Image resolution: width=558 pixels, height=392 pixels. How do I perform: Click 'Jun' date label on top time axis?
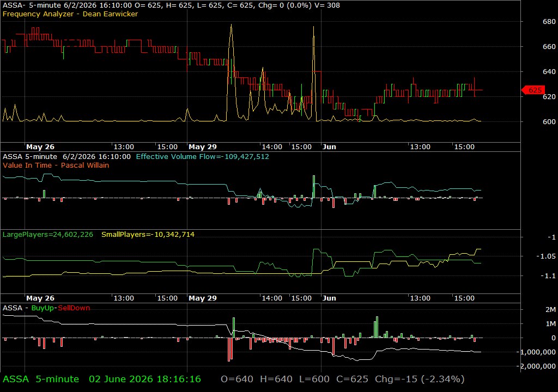pyautogui.click(x=329, y=146)
